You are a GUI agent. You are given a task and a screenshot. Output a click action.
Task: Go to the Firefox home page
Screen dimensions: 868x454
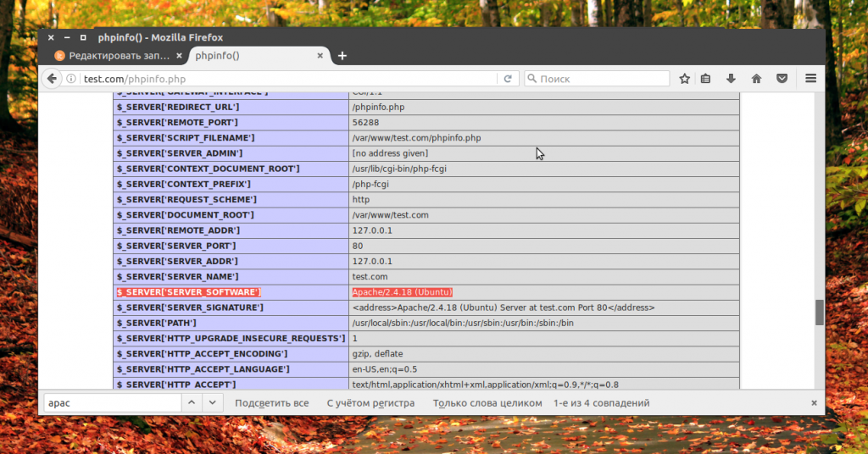(x=756, y=79)
